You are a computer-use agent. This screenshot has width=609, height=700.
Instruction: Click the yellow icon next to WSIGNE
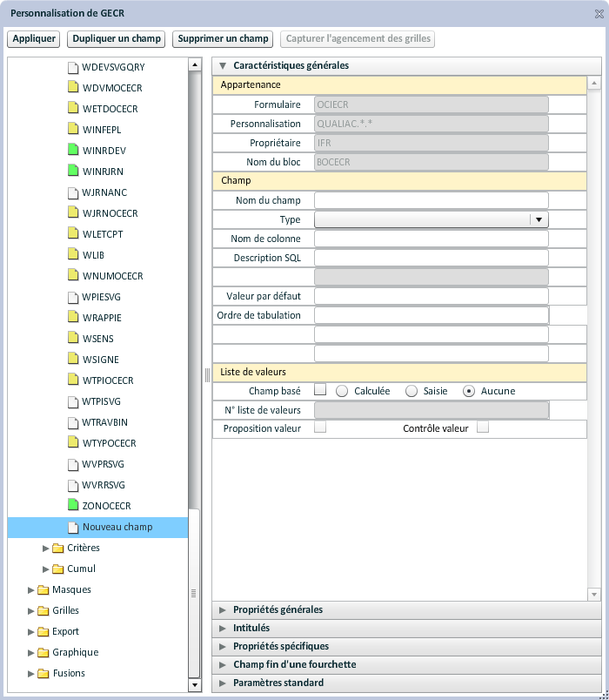pyautogui.click(x=74, y=360)
